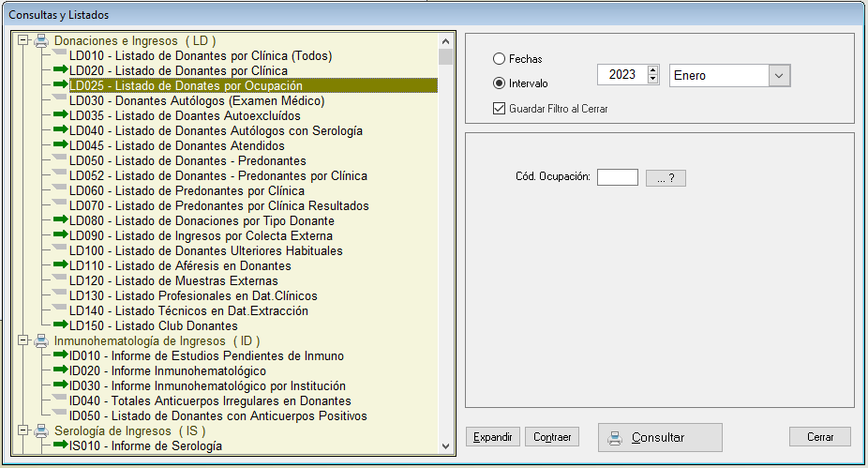Screen dimensions: 868x468
Task: Increase the year with the up stepper arrow
Action: point(652,70)
